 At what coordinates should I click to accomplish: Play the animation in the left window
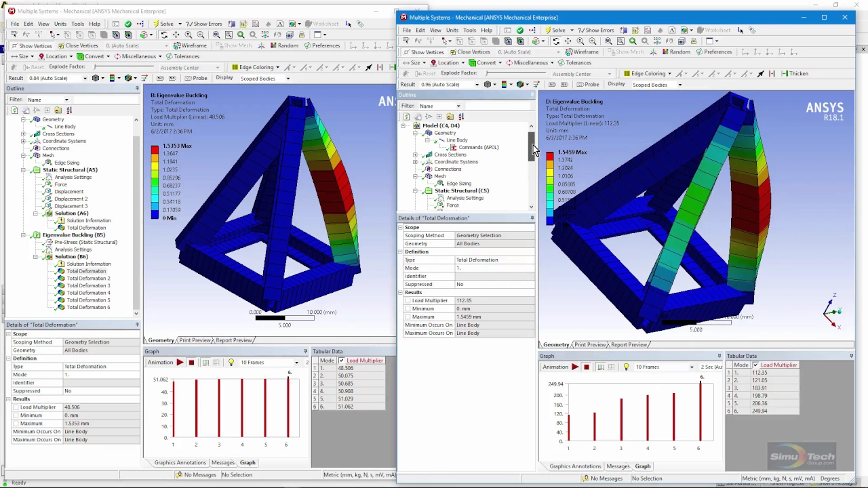180,363
